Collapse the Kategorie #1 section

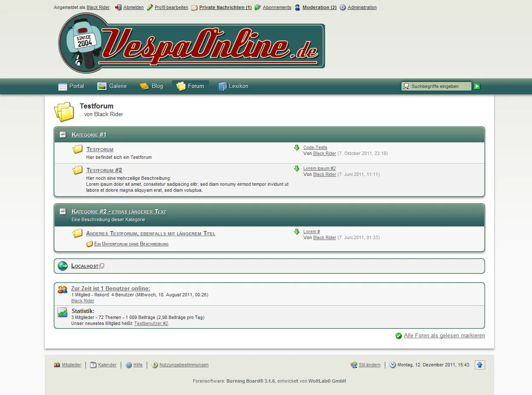[x=63, y=135]
